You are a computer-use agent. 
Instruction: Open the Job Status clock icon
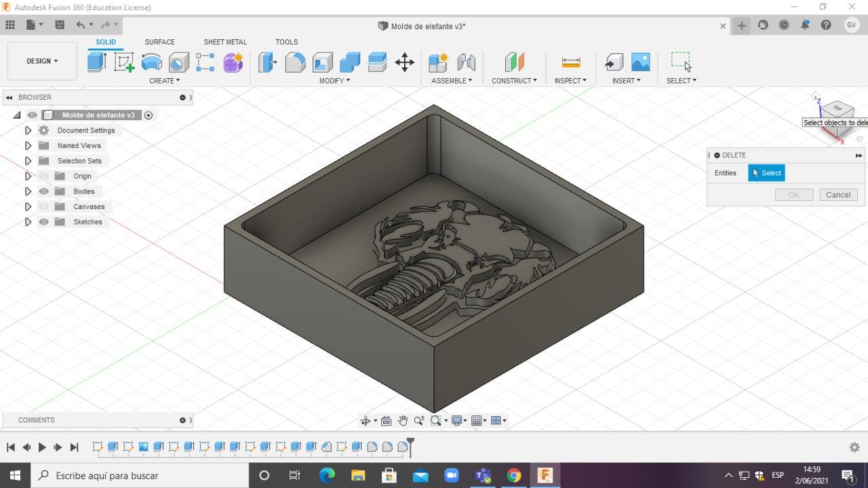(784, 25)
